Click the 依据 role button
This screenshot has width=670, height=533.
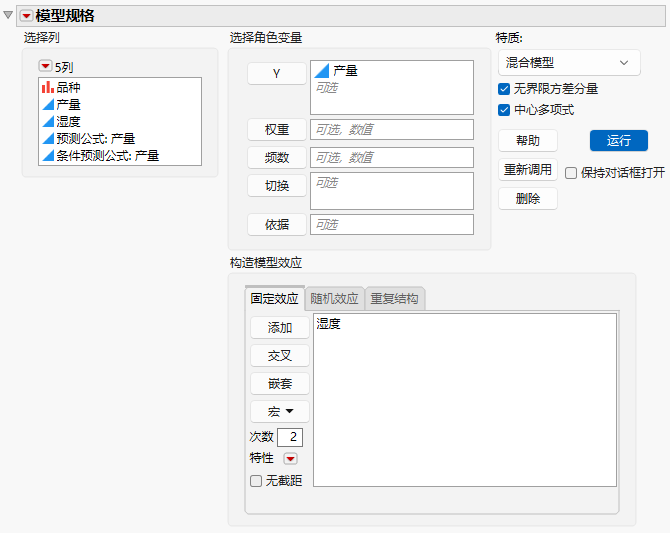(277, 224)
